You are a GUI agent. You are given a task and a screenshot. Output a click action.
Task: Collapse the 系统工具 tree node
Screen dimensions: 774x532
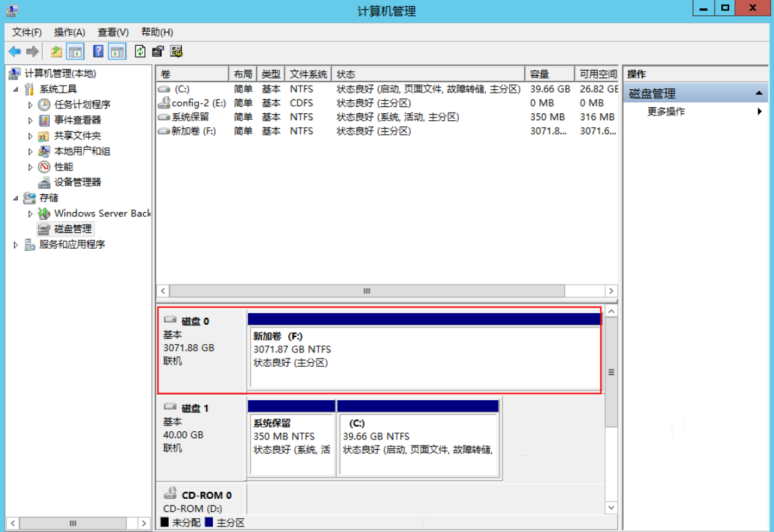[x=16, y=89]
